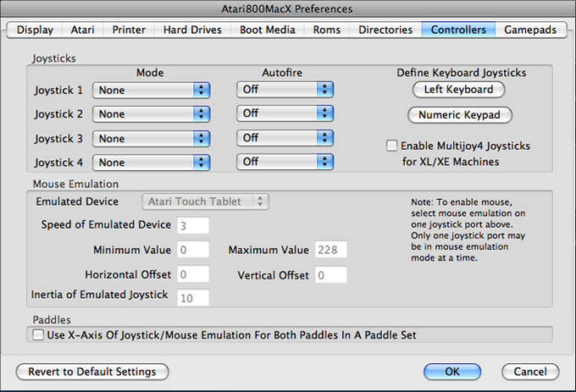
Task: Expand the Joystick 3 Mode popup
Action: tap(151, 138)
